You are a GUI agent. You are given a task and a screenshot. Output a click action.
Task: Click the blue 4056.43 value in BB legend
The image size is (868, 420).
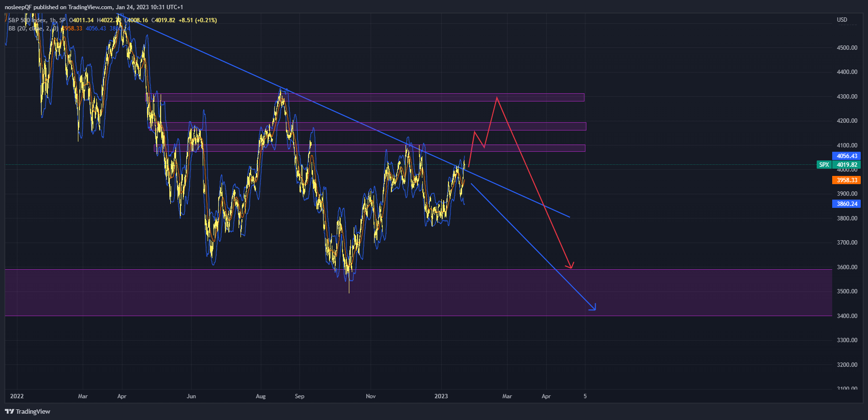click(96, 29)
